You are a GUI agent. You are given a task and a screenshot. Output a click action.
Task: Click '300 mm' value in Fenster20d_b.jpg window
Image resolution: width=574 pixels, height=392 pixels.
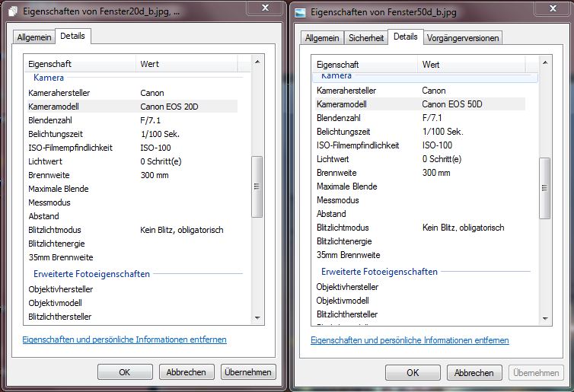coord(155,175)
